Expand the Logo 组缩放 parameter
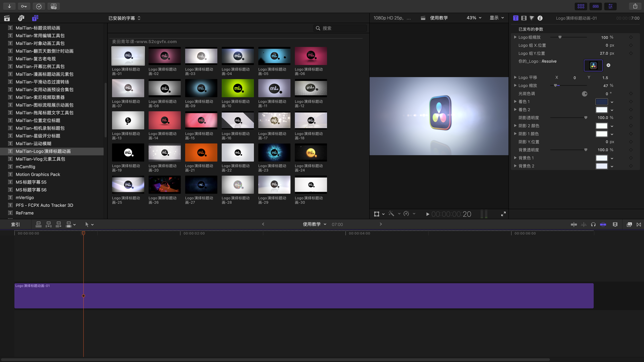 [515, 37]
